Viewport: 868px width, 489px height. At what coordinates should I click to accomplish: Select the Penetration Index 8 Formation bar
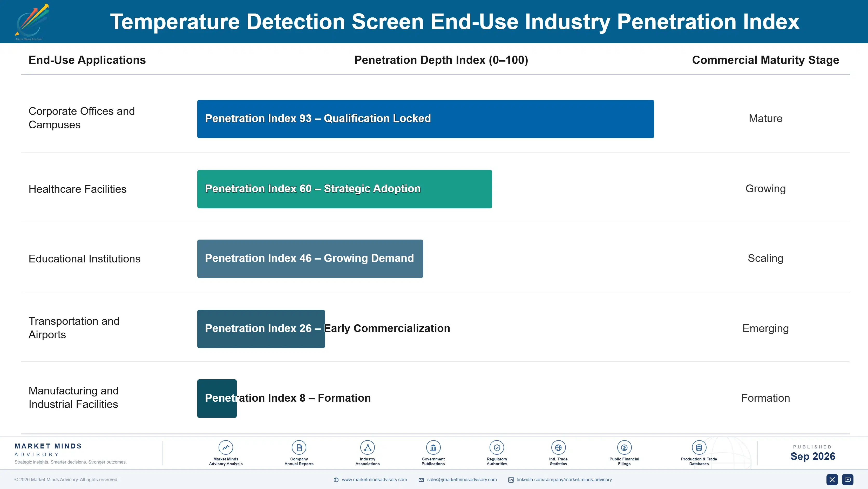217,399
